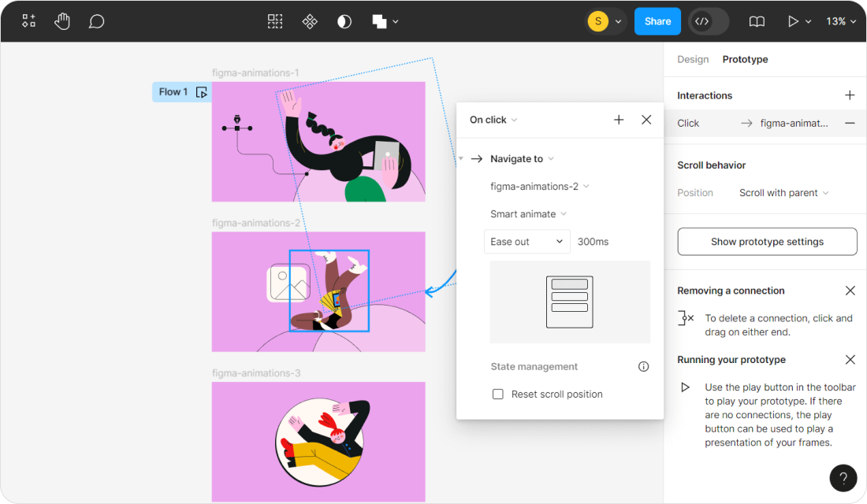Image resolution: width=867 pixels, height=504 pixels.
Task: Open the 13% zoom level dropdown
Action: click(x=841, y=21)
